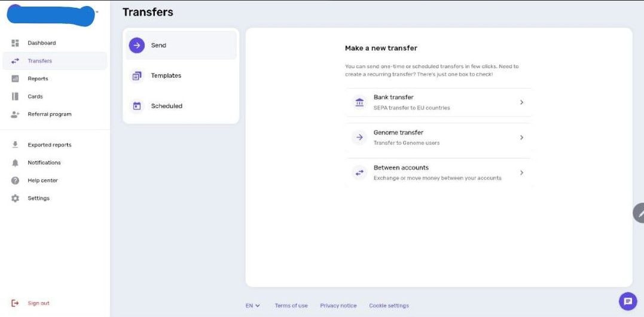
Task: Click the arrow icon beside Genome transfer
Action: 359,138
